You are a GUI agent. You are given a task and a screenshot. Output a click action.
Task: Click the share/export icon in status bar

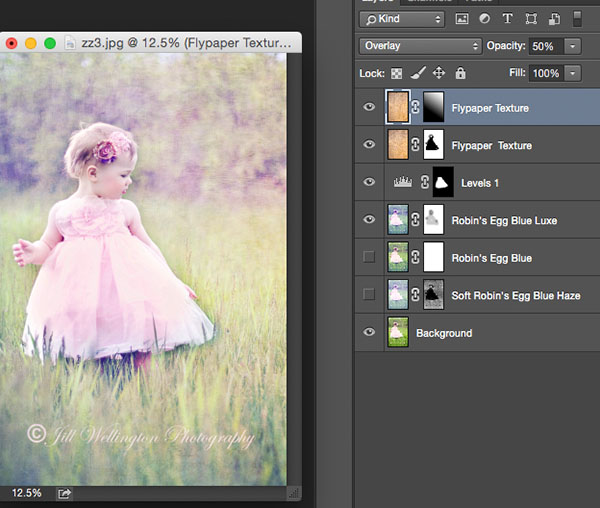(64, 493)
